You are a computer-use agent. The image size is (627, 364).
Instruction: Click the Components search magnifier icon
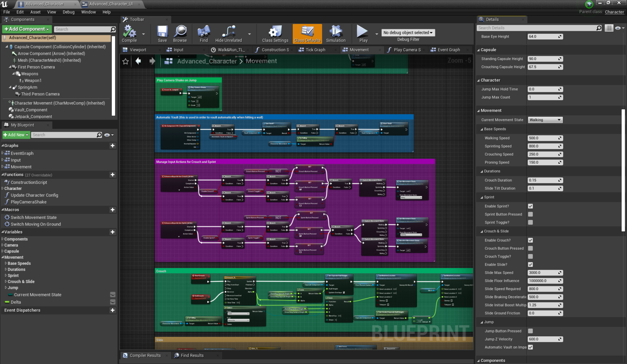tap(113, 29)
